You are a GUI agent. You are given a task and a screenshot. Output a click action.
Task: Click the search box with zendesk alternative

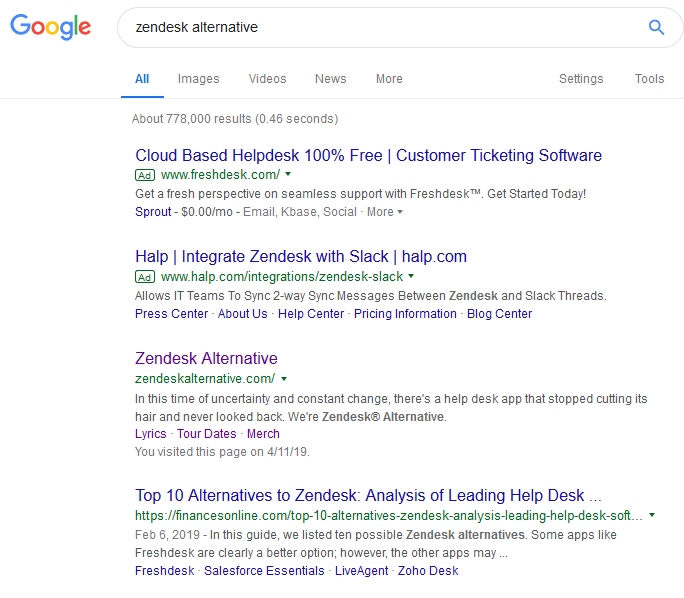pos(380,28)
